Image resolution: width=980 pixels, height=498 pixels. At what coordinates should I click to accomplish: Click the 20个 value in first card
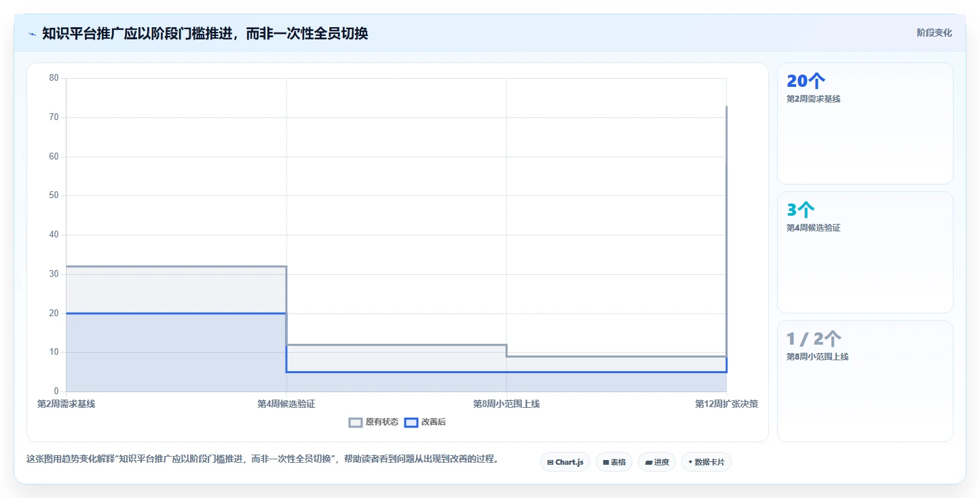(806, 81)
